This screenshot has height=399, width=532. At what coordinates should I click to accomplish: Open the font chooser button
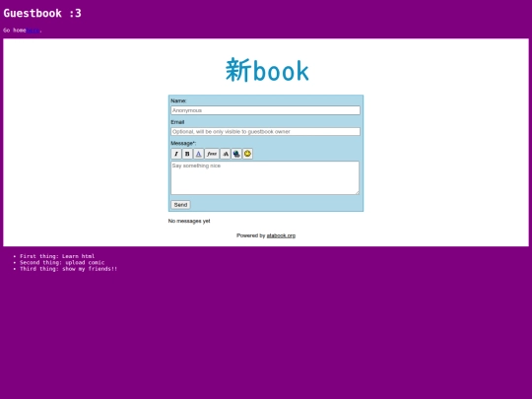[x=212, y=154]
